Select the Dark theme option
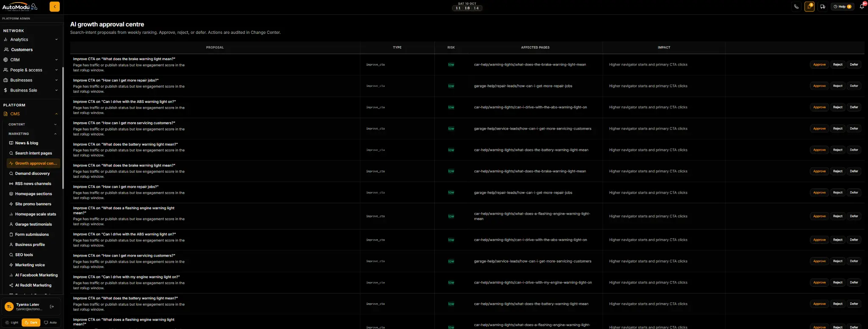Viewport: 868px width, 329px height. point(31,323)
